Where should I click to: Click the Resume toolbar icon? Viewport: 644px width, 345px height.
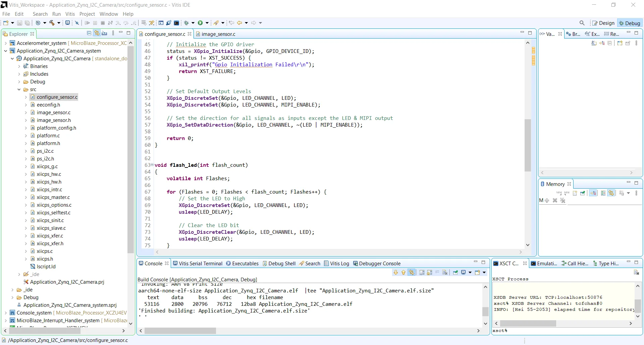coord(87,23)
